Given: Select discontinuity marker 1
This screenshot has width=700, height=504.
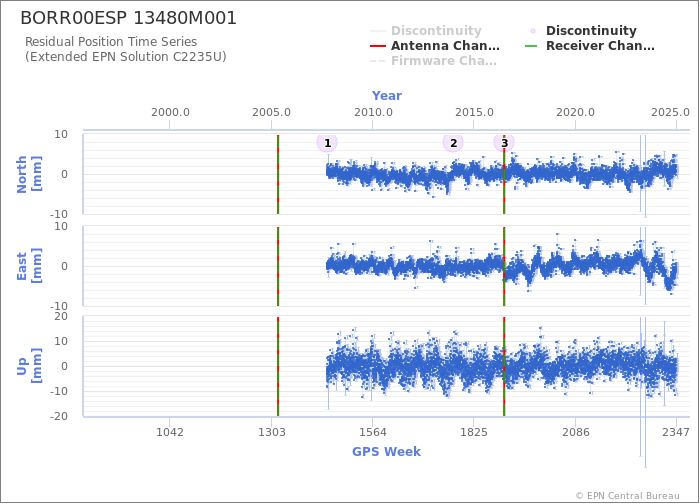Looking at the screenshot, I should [327, 143].
